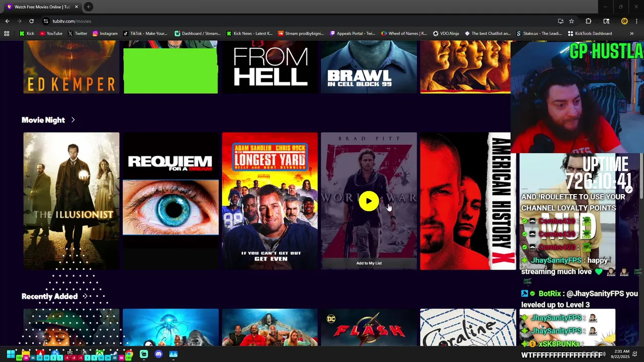Open the KickTools Dashboard bookmark
The height and width of the screenshot is (362, 644).
click(x=590, y=34)
